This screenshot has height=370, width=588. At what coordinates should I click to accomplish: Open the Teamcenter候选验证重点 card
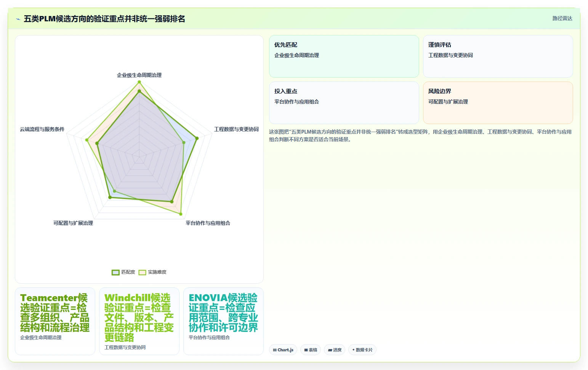click(x=55, y=321)
